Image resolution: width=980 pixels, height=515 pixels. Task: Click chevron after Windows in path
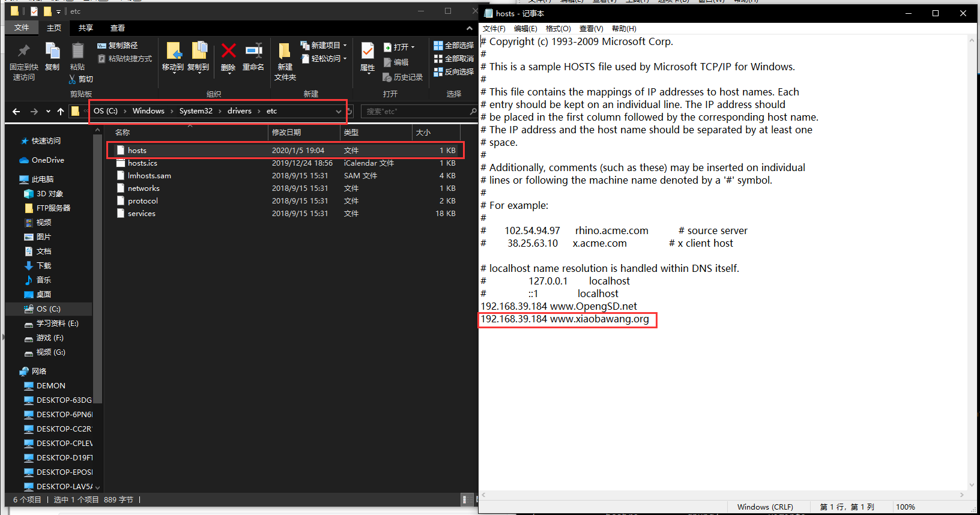coord(172,112)
